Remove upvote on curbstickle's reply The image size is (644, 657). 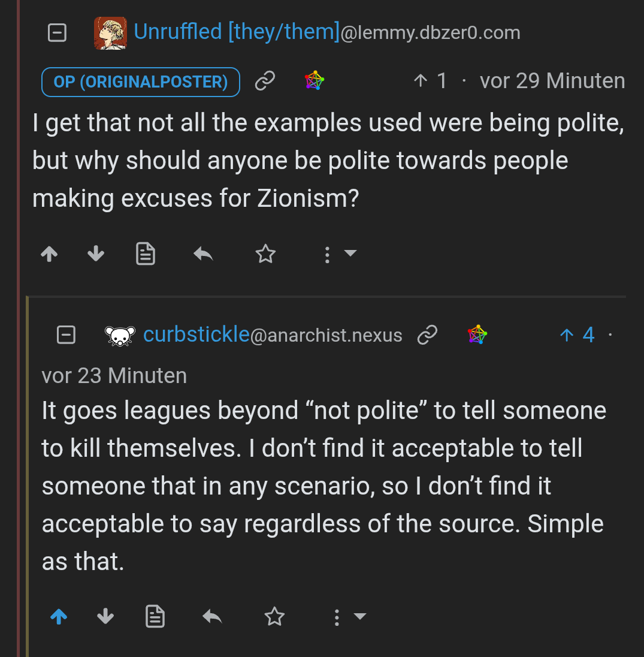click(59, 616)
